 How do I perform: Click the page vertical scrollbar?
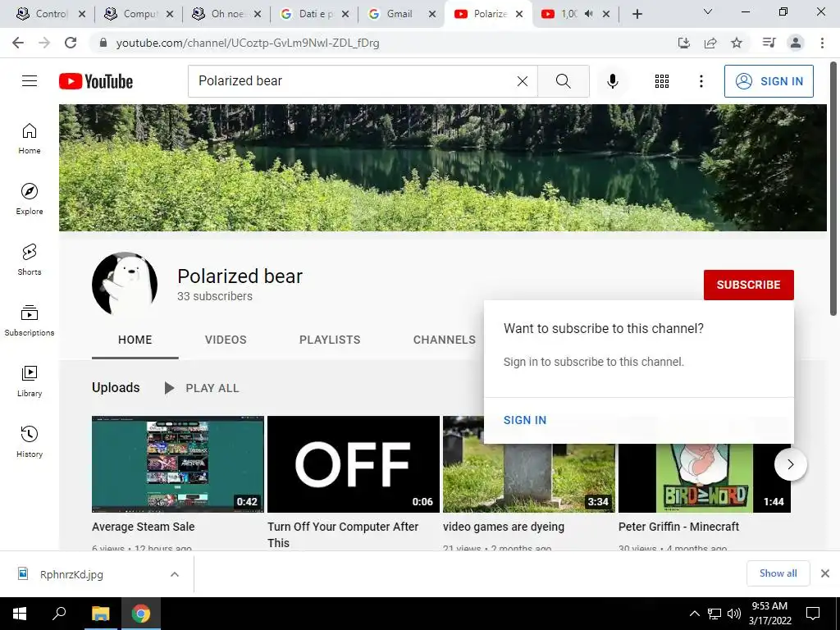(x=833, y=189)
